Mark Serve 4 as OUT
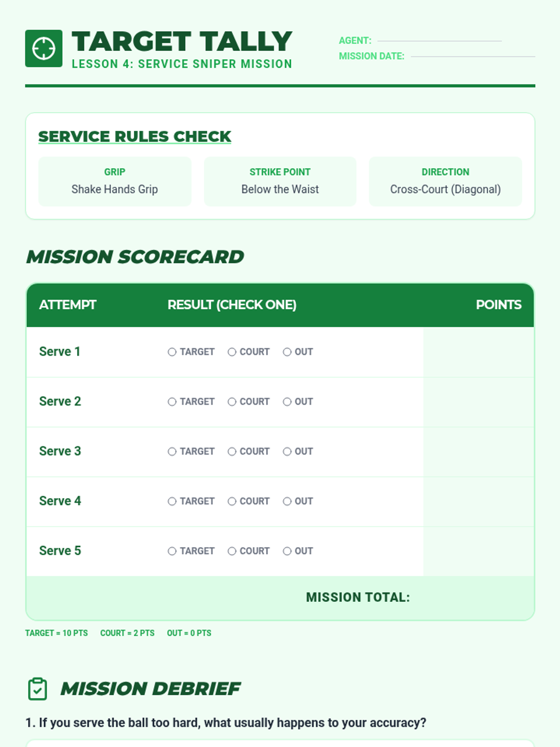The width and height of the screenshot is (560, 747). pyautogui.click(x=287, y=501)
